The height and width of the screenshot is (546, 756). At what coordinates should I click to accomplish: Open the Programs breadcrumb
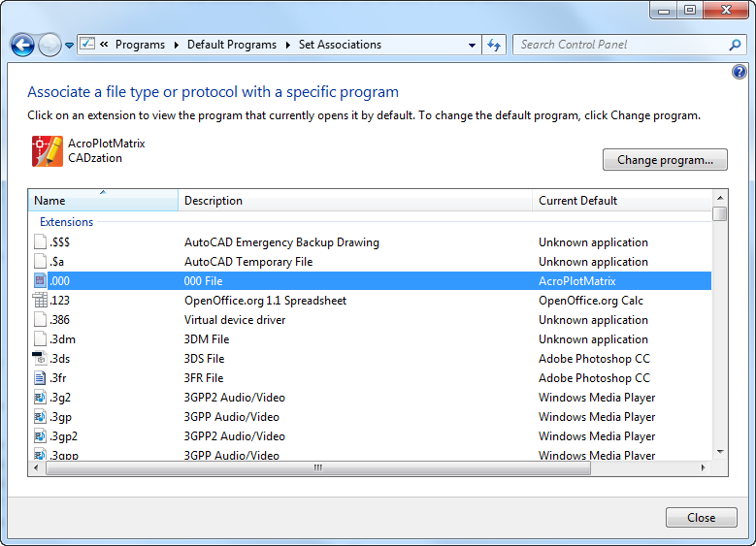pyautogui.click(x=140, y=45)
